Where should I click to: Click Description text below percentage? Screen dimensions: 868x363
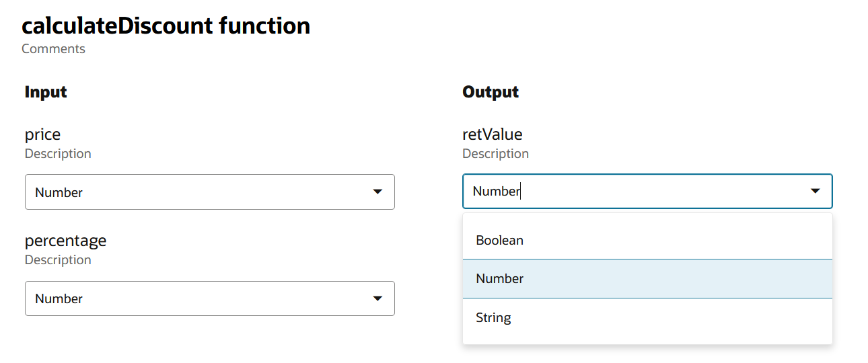coord(58,260)
